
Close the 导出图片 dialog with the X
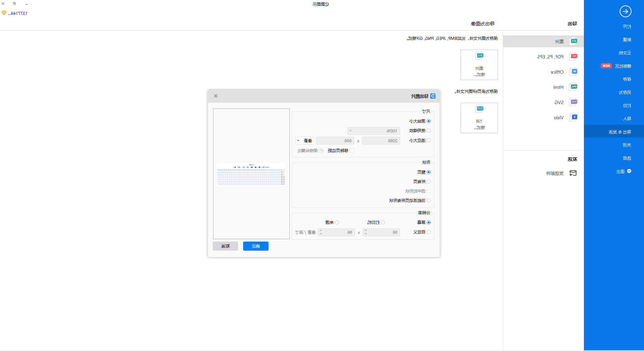pos(216,96)
